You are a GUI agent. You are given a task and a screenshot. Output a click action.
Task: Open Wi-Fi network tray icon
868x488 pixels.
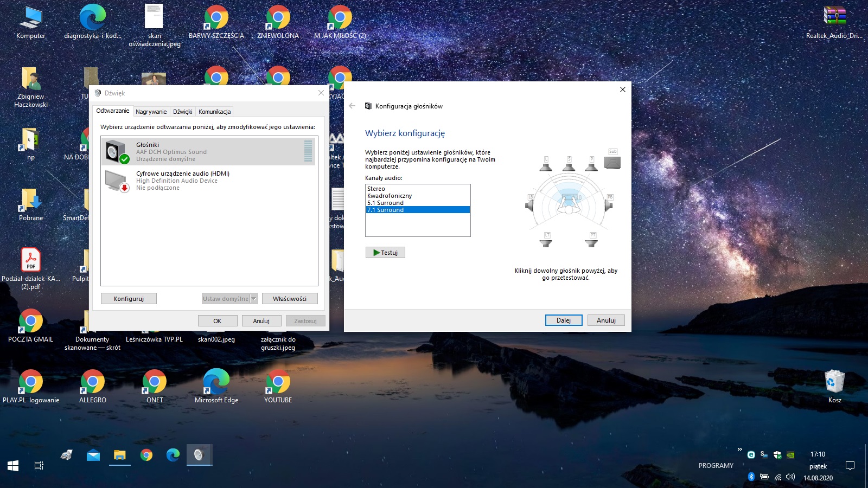(x=777, y=477)
